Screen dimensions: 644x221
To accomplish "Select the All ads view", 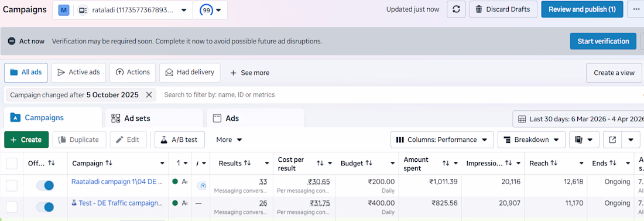I will pos(26,73).
